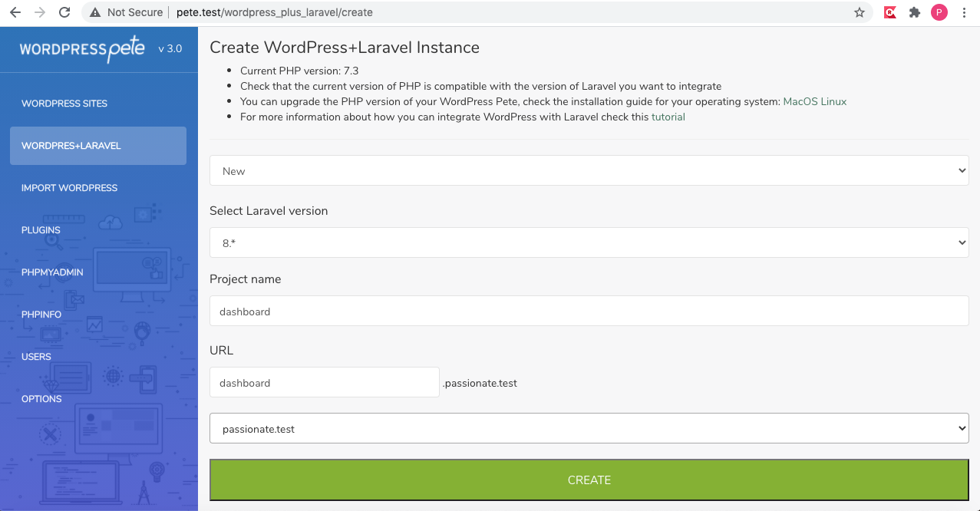The width and height of the screenshot is (980, 511).
Task: Reload the page with the refresh icon
Action: point(64,12)
